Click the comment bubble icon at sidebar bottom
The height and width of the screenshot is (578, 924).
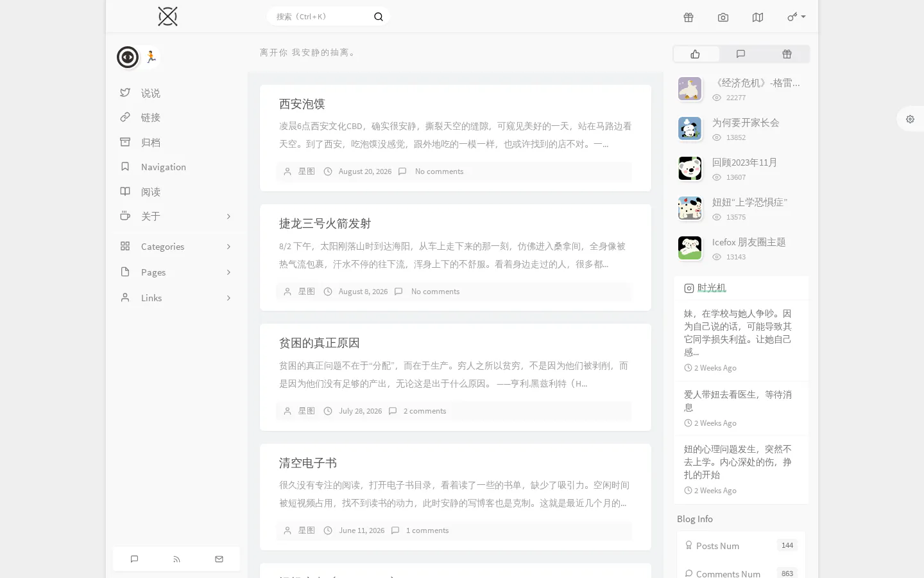point(134,559)
